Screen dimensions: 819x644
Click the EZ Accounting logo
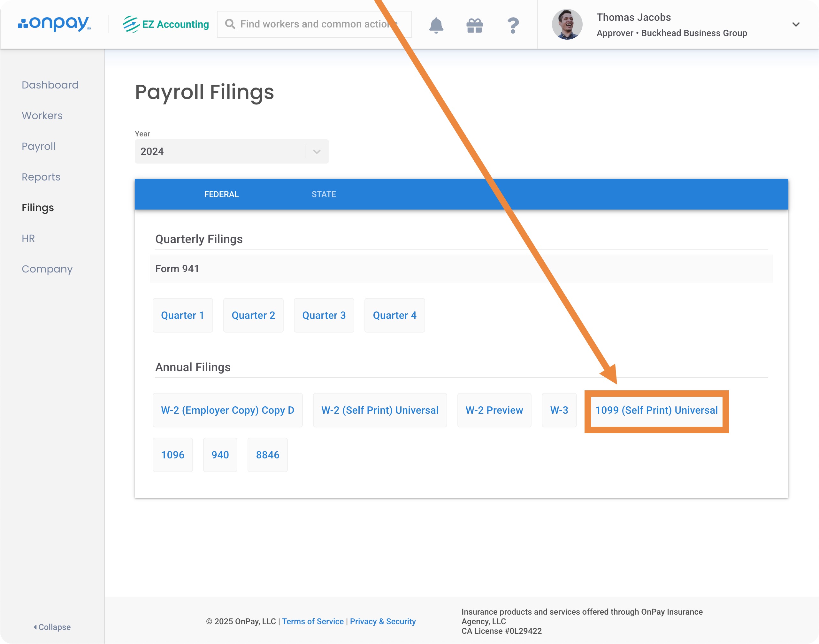pyautogui.click(x=166, y=24)
